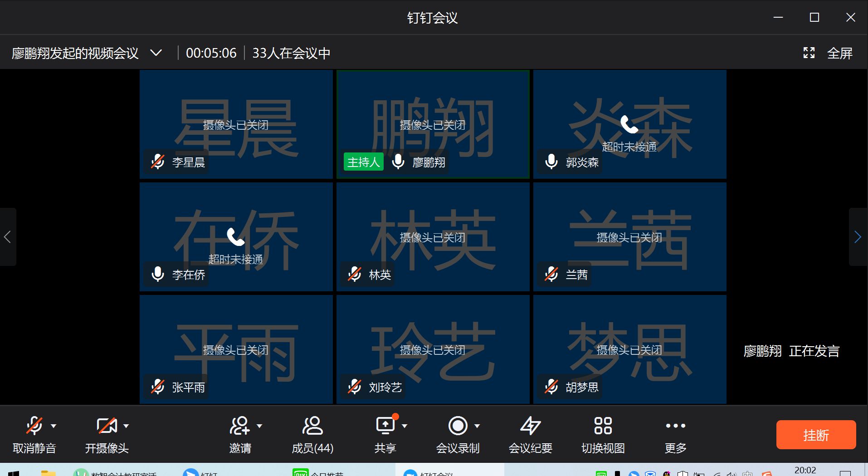Image resolution: width=868 pixels, height=476 pixels.
Task: Click the meeting timer 00:05:06
Action: pos(211,53)
